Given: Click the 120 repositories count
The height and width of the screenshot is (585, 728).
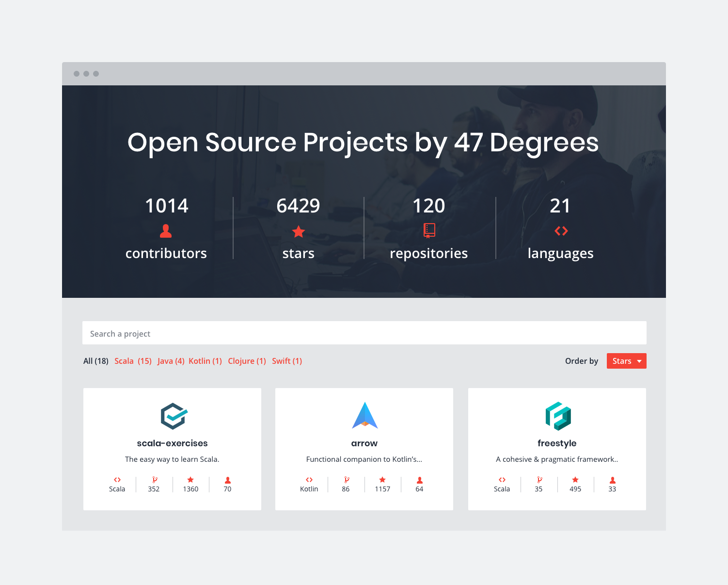Looking at the screenshot, I should click(429, 206).
